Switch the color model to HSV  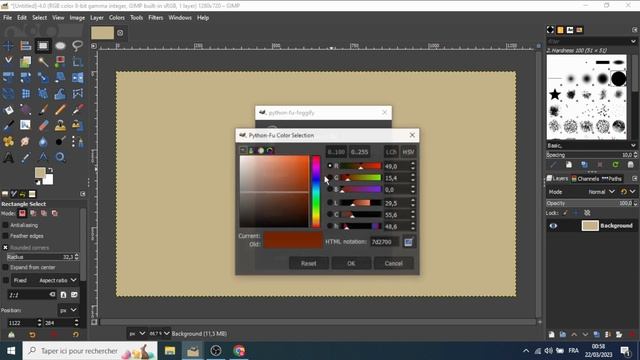point(408,152)
